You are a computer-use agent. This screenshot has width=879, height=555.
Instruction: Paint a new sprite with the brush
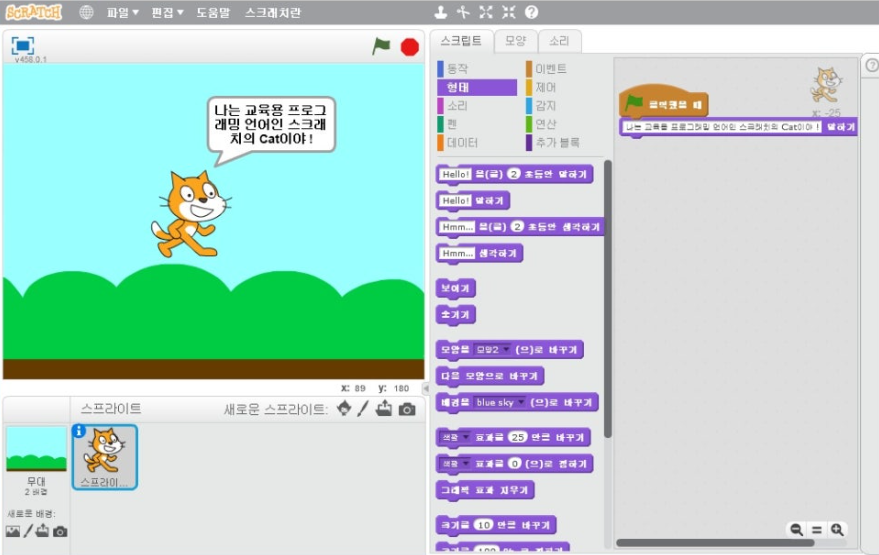tap(363, 409)
